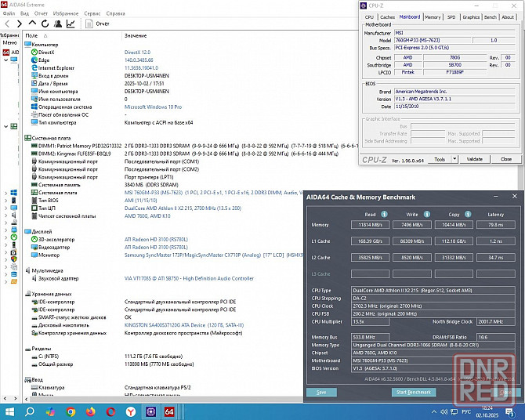Click Save in the benchmark window
The height and width of the screenshot is (420, 525).
[x=321, y=392]
